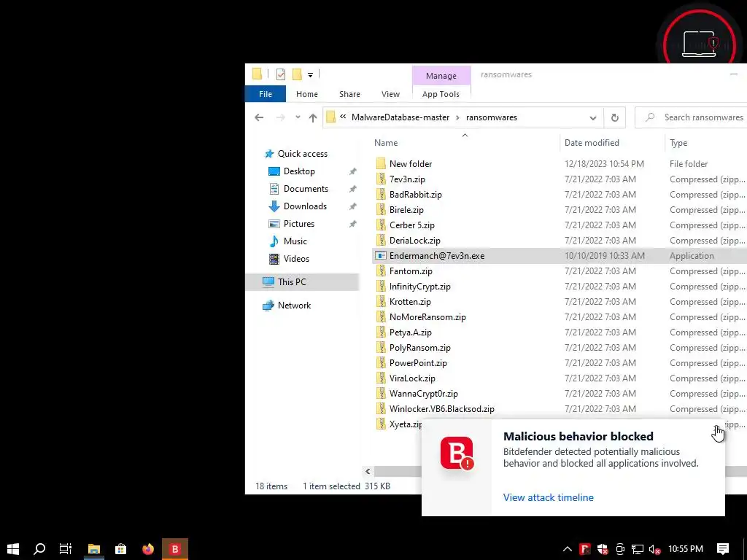Screen dimensions: 747x560
Task: Click New folder quick access icon
Action: click(297, 74)
